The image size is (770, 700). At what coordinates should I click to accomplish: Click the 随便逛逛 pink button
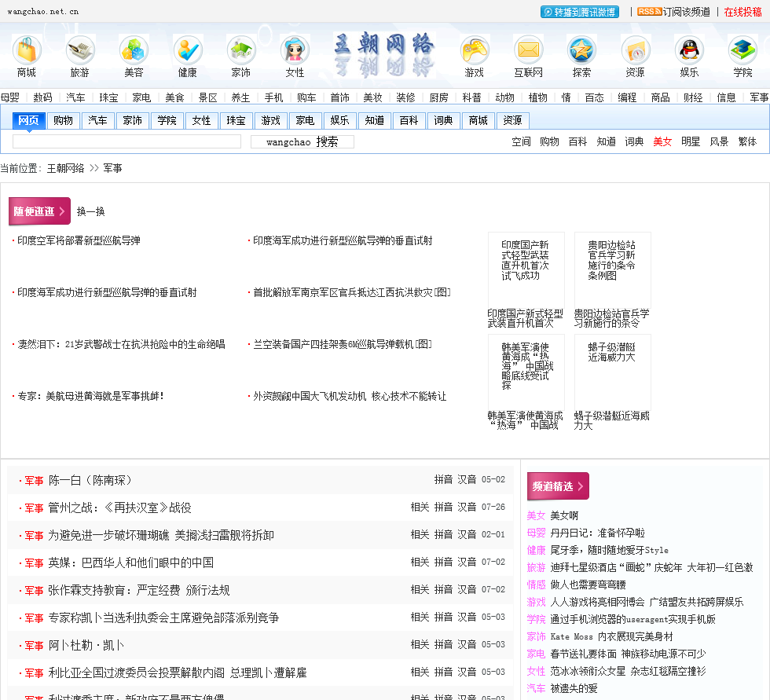point(40,211)
